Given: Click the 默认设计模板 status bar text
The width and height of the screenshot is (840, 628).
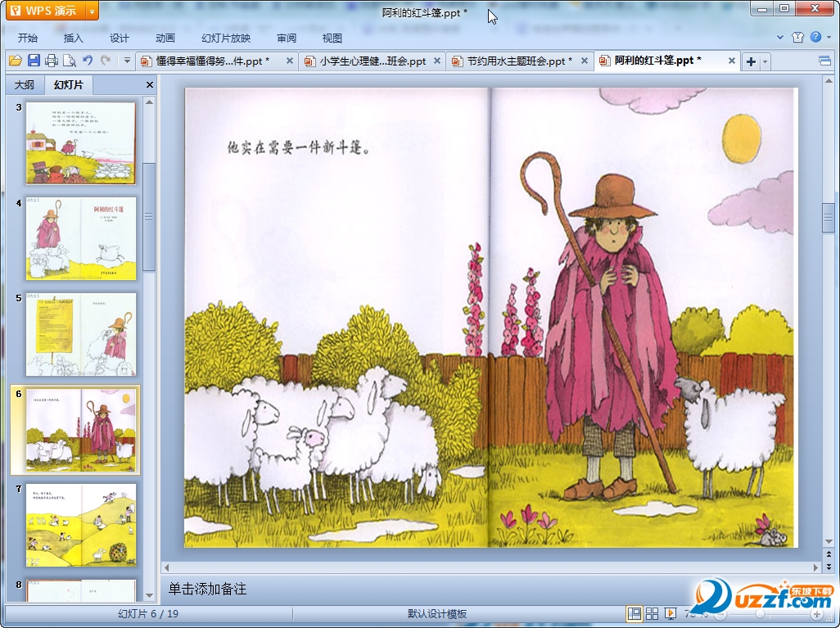Looking at the screenshot, I should click(437, 613).
